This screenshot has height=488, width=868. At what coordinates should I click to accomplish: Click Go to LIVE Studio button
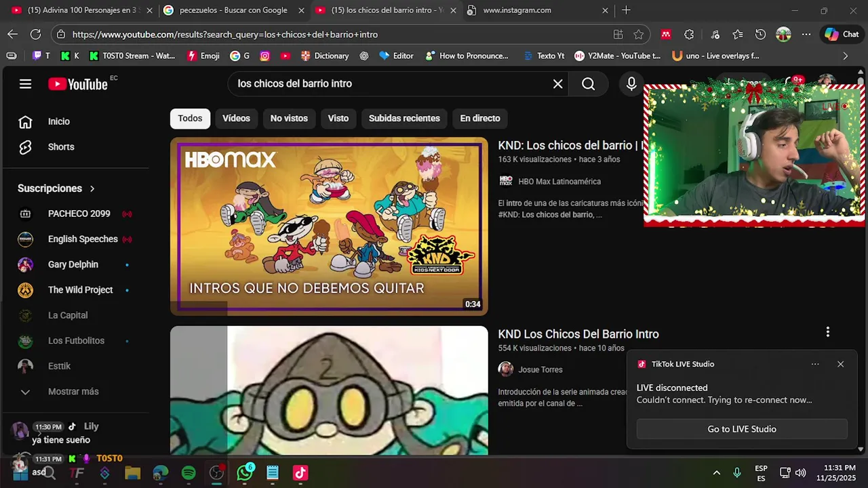742,429
